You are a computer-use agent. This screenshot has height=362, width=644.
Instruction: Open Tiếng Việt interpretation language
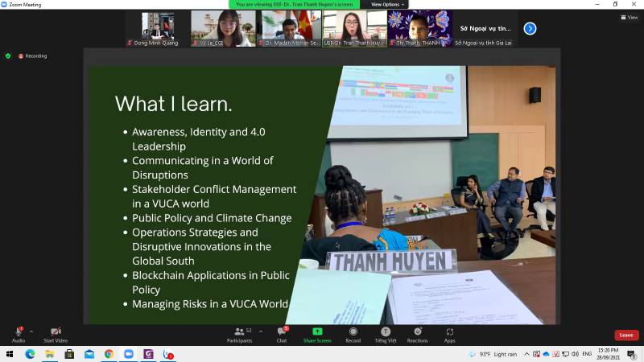pyautogui.click(x=385, y=334)
